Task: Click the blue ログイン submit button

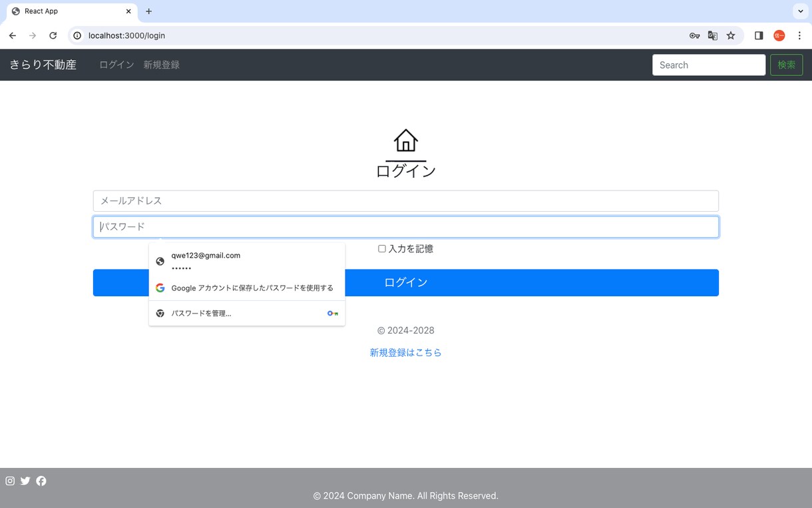Action: tap(406, 282)
